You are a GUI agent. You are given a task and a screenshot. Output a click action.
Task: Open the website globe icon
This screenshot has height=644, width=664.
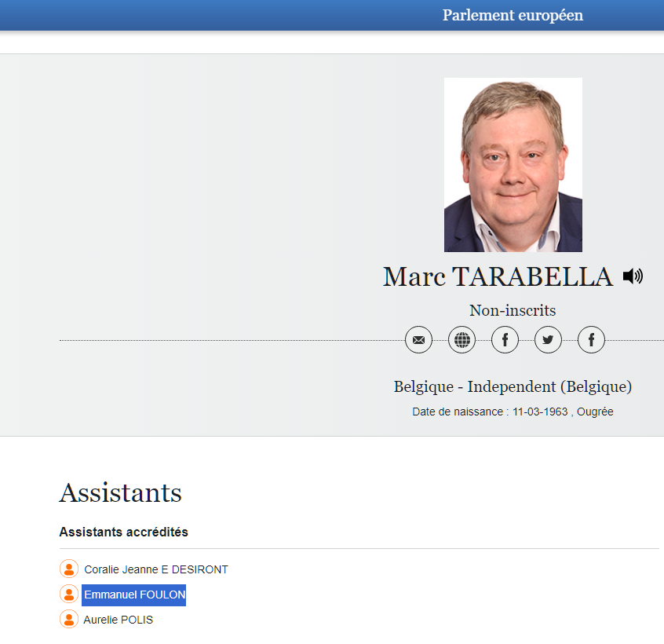(462, 340)
